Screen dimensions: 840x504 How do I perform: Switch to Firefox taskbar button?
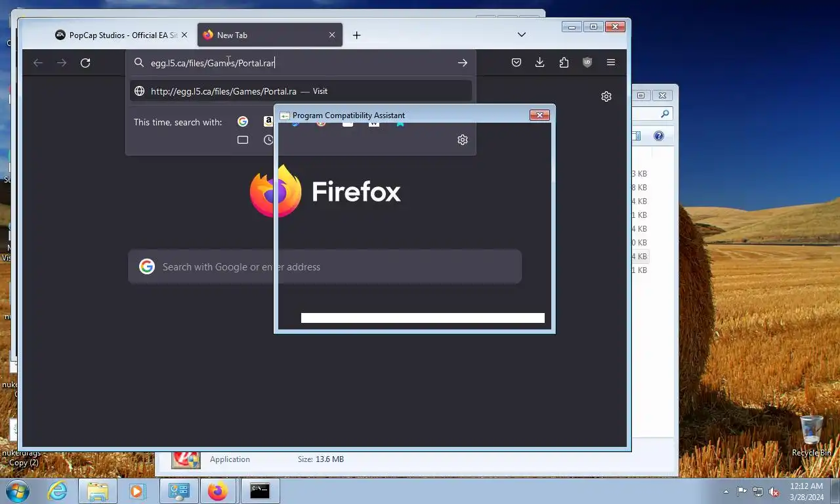pos(218,491)
